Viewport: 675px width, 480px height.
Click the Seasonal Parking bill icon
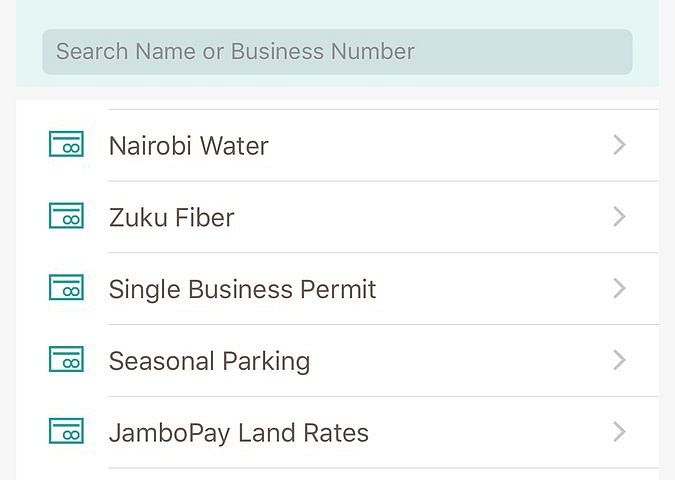click(66, 359)
